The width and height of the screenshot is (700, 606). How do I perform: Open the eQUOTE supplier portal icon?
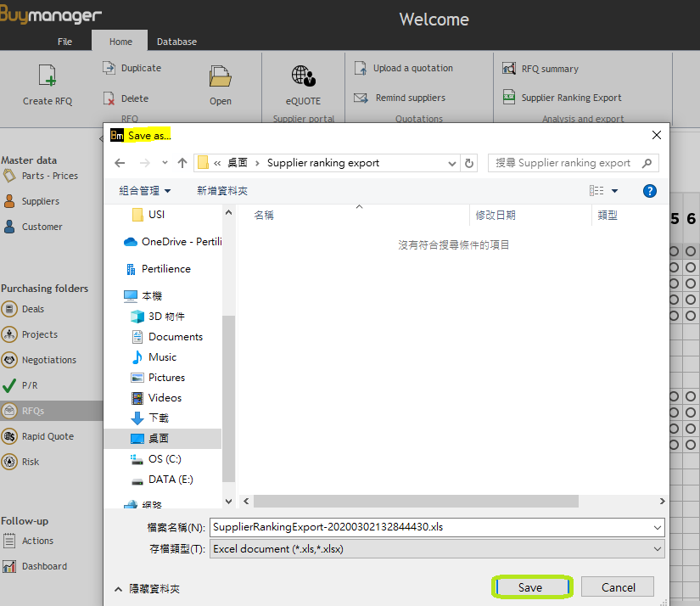pyautogui.click(x=303, y=76)
